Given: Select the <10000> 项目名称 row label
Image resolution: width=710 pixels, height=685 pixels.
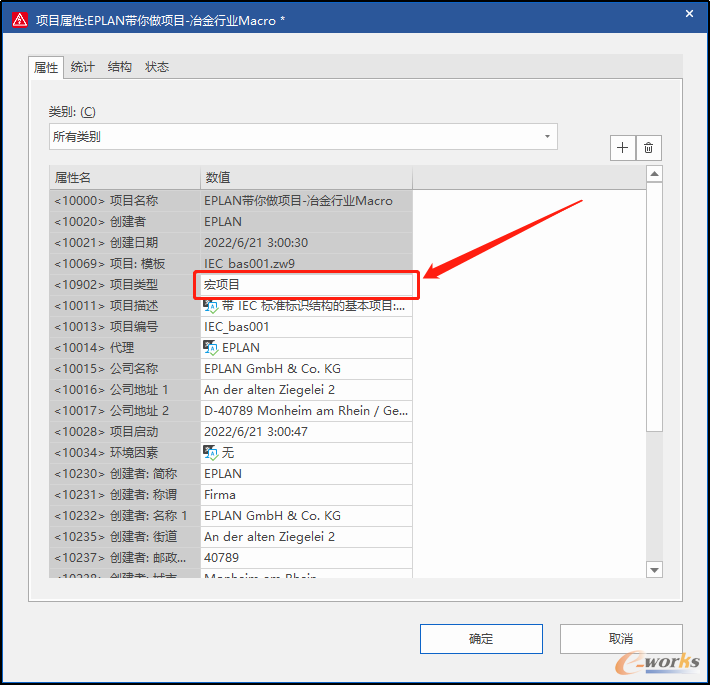Looking at the screenshot, I should coord(125,201).
